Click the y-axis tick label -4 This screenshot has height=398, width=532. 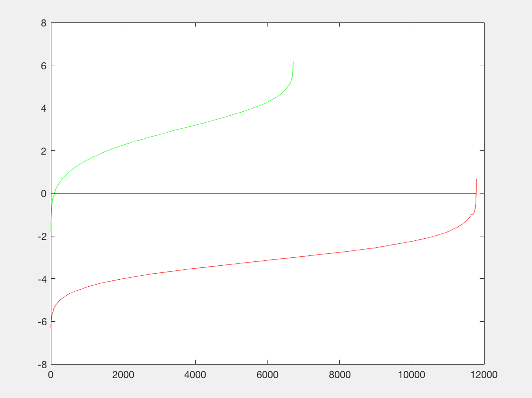tap(42, 279)
